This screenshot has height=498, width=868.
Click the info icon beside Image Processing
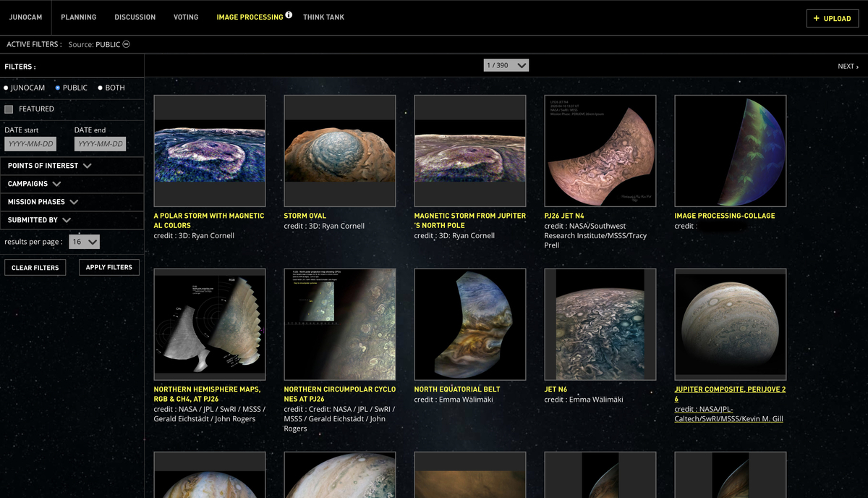tap(289, 14)
